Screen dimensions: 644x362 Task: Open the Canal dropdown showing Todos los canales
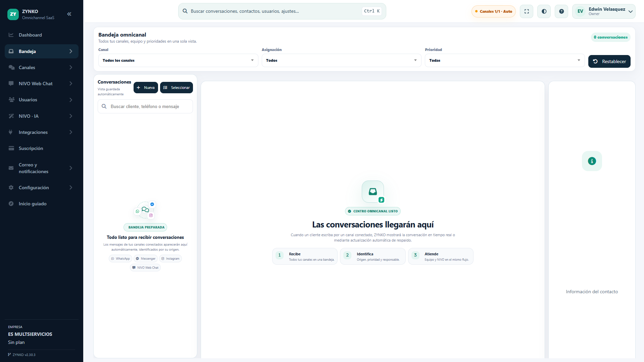pos(178,60)
